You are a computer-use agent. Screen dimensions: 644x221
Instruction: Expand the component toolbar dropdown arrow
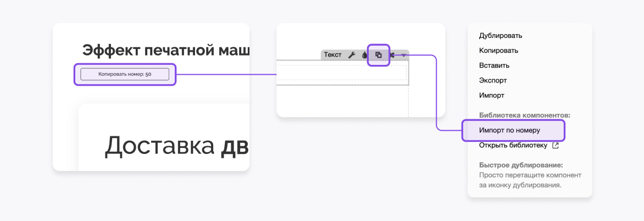[x=404, y=55]
